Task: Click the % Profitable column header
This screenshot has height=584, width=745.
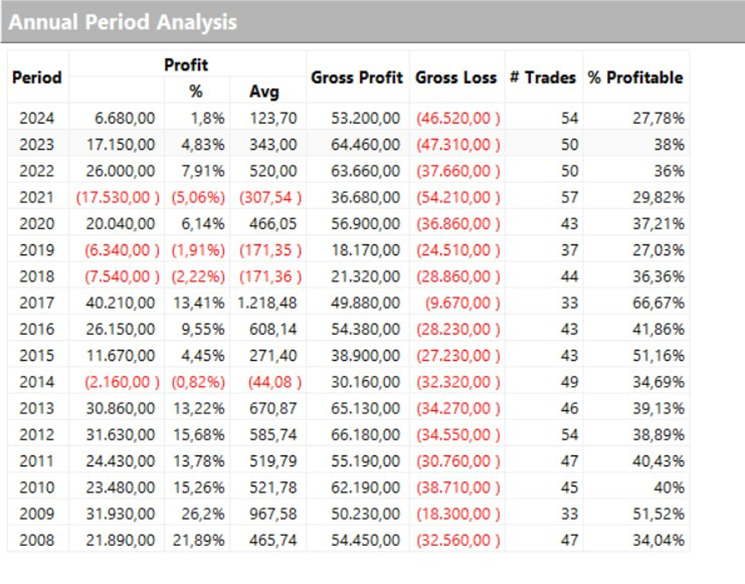Action: (636, 77)
